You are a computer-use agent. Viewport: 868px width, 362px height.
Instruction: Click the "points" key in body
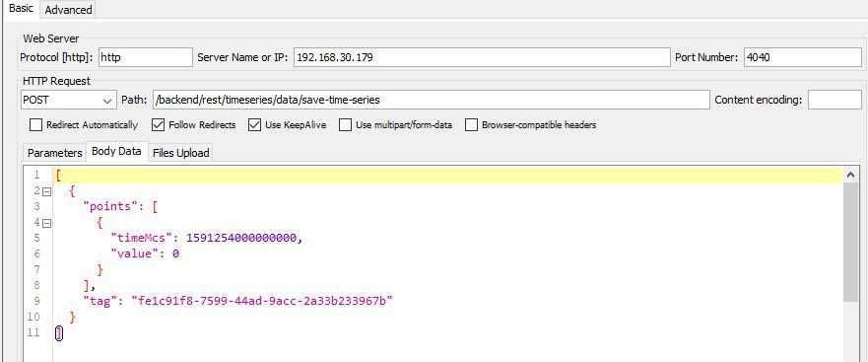coord(109,206)
